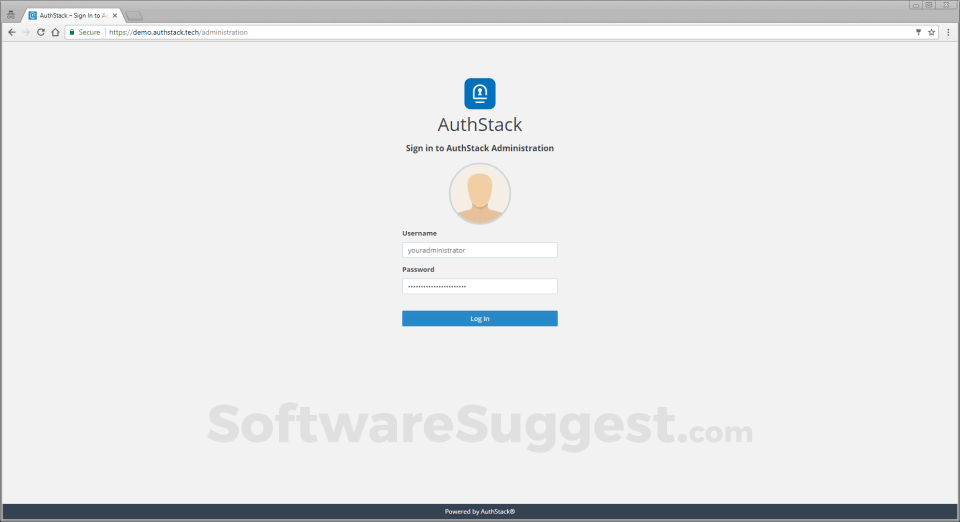Click the Password label
This screenshot has height=522, width=960.
418,269
